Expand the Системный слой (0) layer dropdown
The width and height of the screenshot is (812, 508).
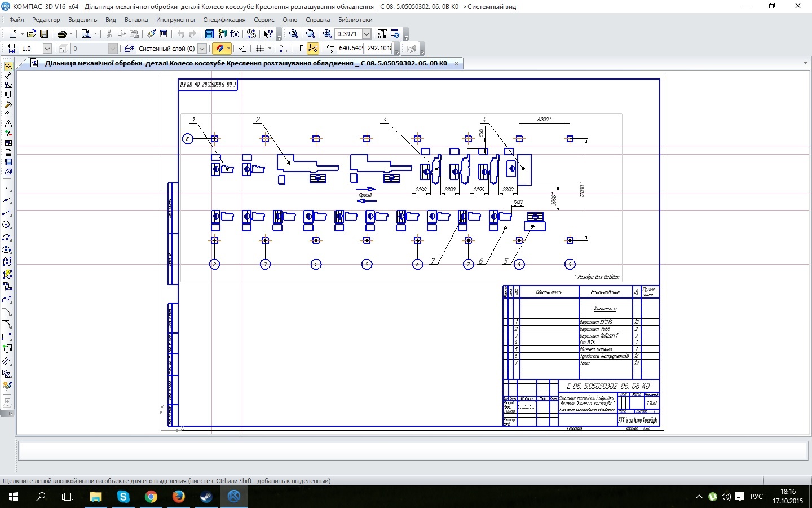(x=202, y=49)
